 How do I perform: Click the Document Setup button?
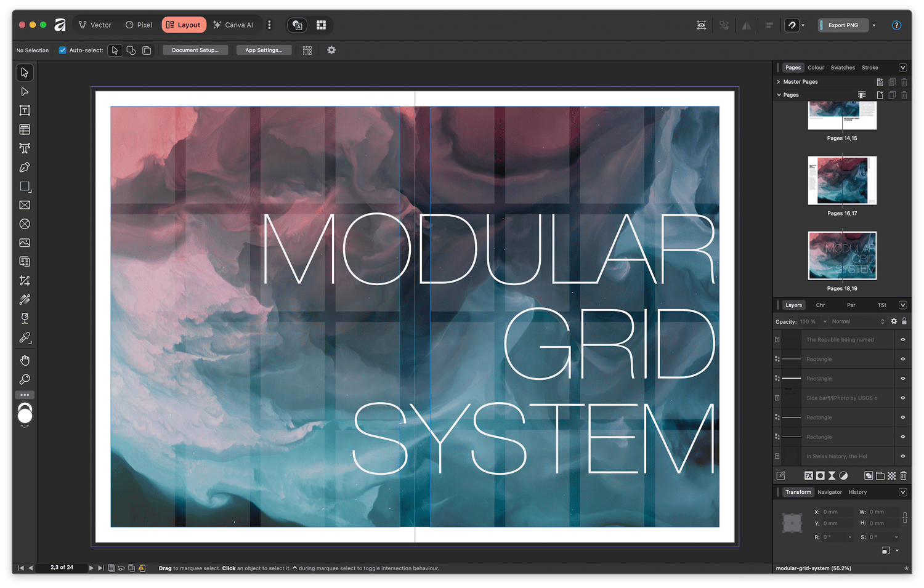(x=195, y=50)
